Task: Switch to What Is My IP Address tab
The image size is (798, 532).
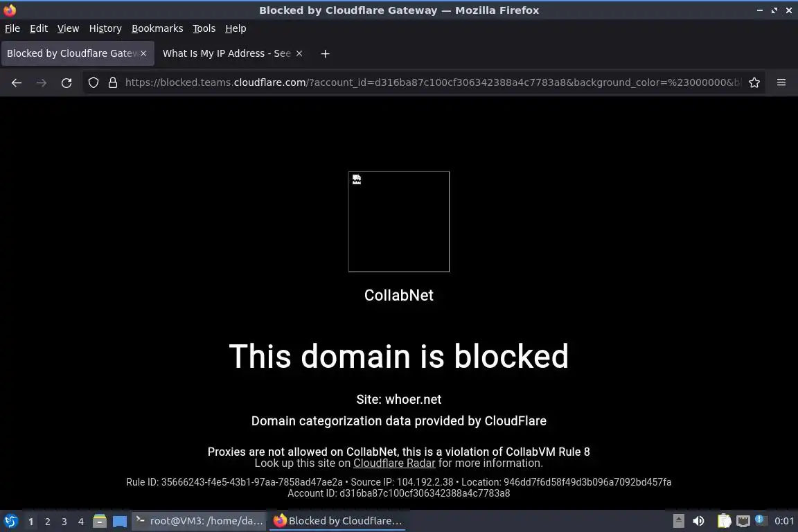Action: (x=227, y=53)
